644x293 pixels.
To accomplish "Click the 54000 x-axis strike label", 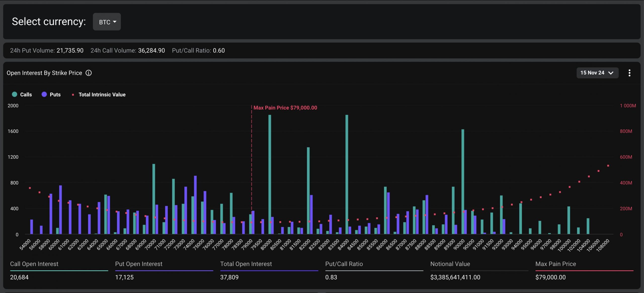I will point(25,244).
